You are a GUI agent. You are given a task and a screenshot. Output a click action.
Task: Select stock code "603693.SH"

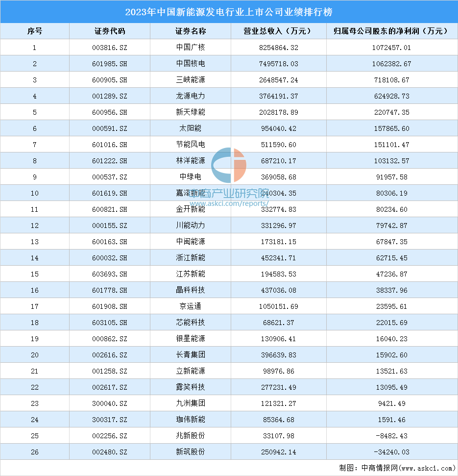pos(110,275)
